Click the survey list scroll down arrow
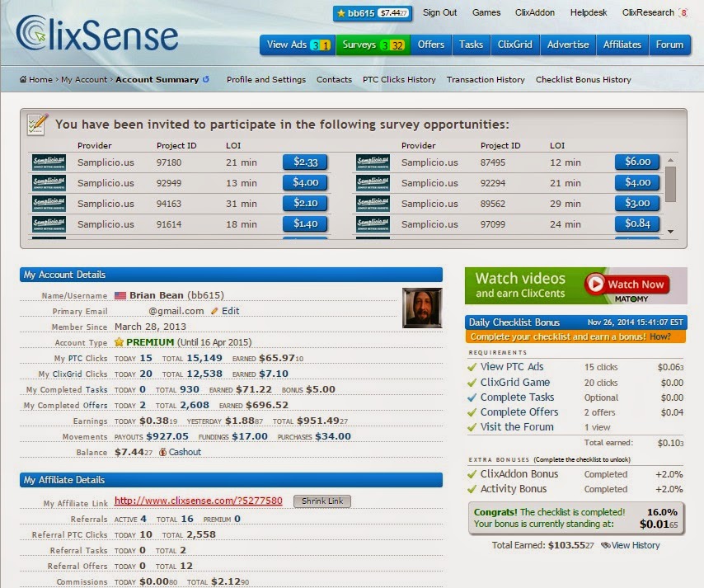 tap(670, 232)
